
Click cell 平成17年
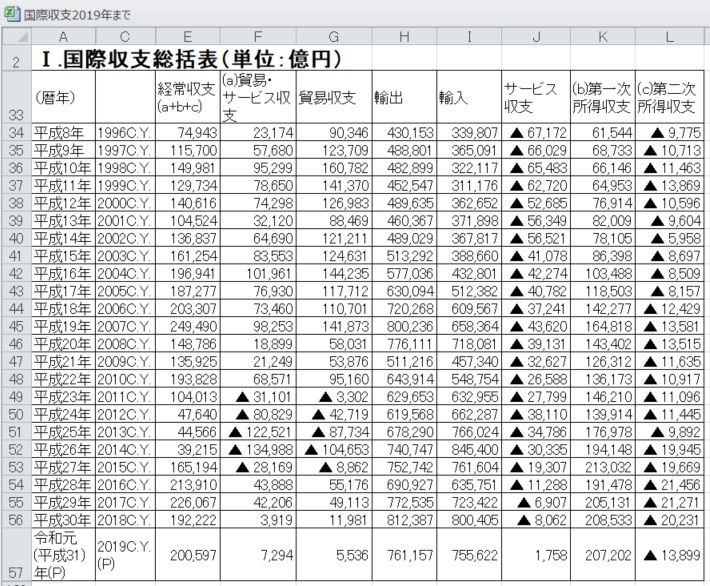coord(63,291)
